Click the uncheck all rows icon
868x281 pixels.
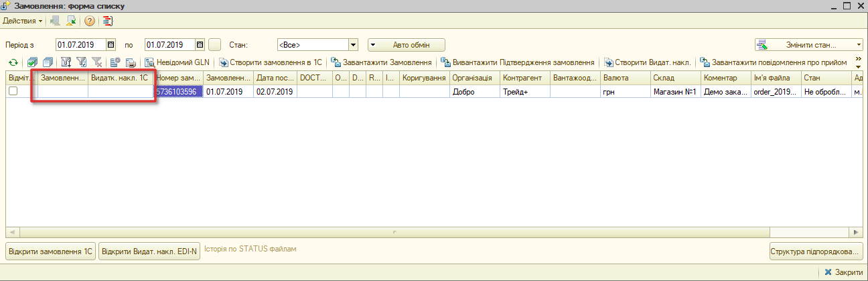coord(47,62)
